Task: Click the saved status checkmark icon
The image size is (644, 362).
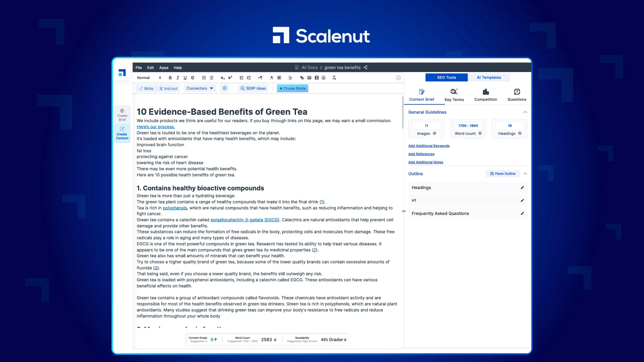Action: [398, 78]
